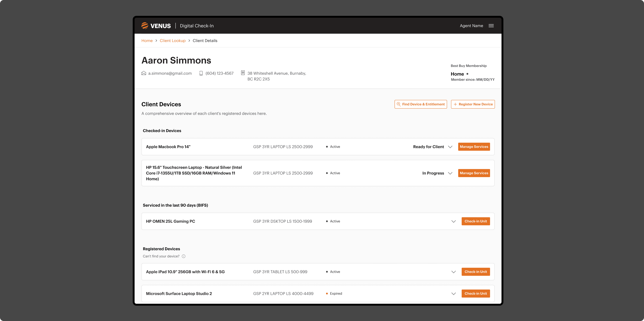Click the email envelope icon
Image resolution: width=644 pixels, height=321 pixels.
pyautogui.click(x=144, y=73)
